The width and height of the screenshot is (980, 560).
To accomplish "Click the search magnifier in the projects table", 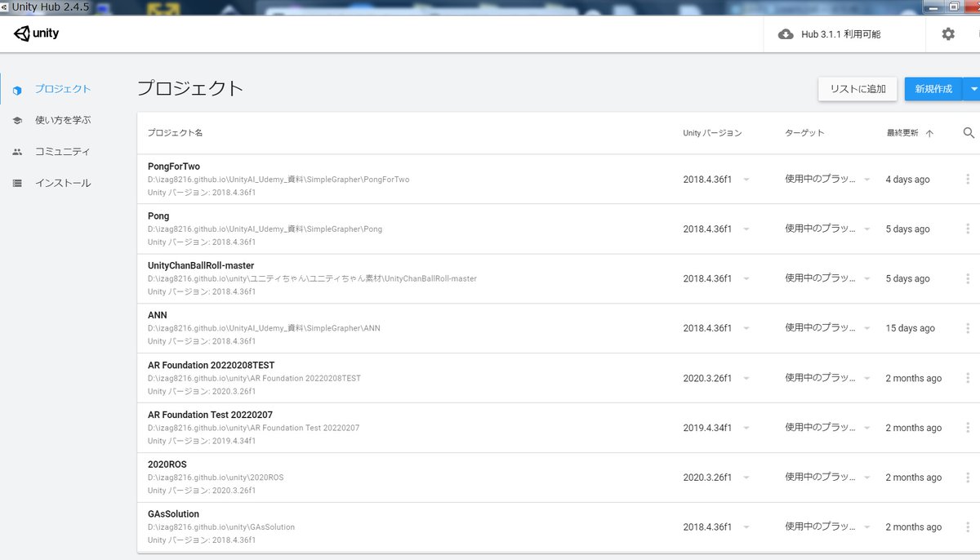I will pos(969,133).
